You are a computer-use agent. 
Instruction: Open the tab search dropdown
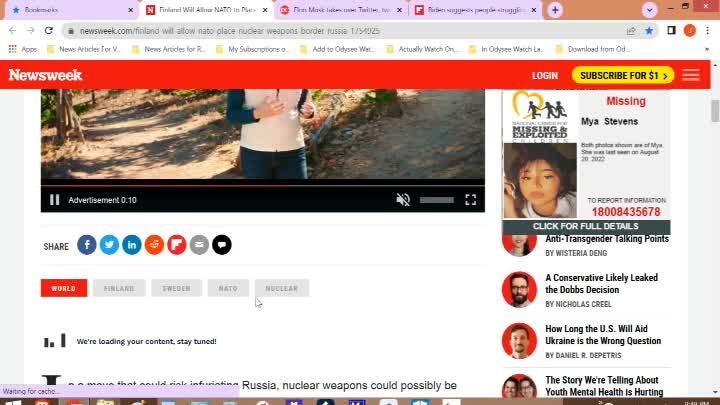click(649, 10)
